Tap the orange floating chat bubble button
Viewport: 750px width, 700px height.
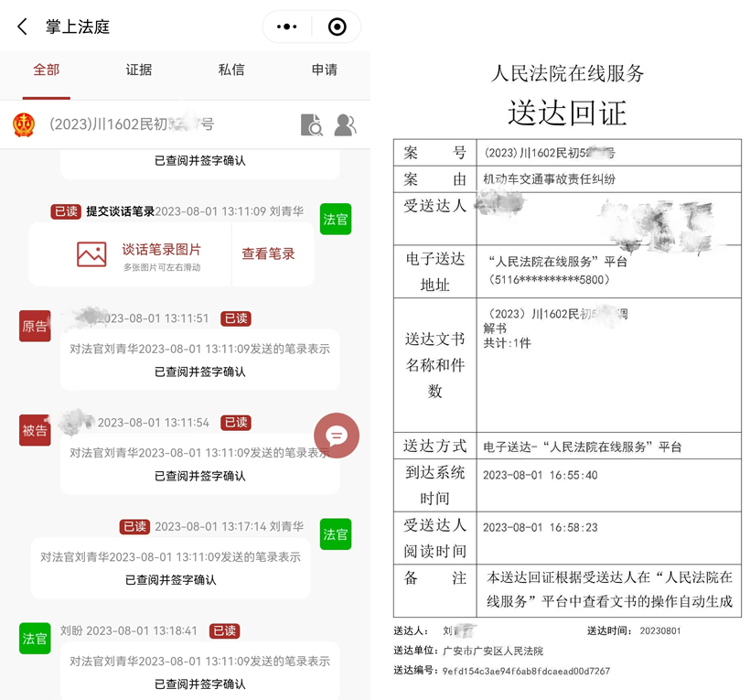(337, 436)
